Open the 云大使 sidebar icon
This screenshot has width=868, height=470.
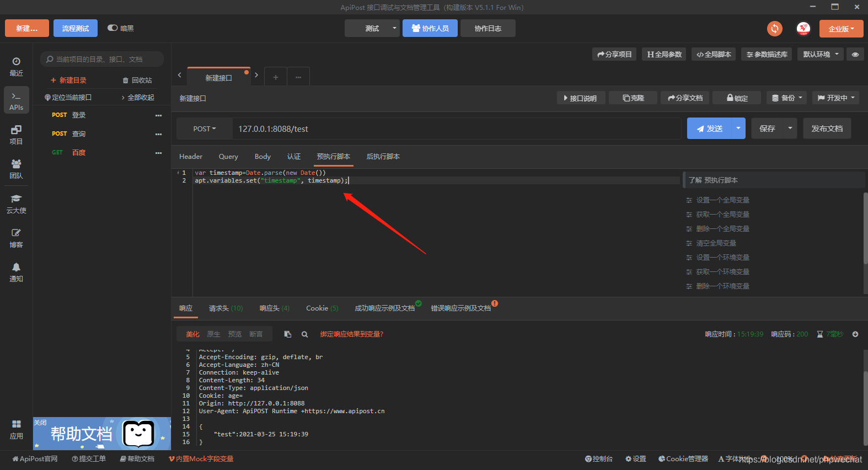pos(16,204)
